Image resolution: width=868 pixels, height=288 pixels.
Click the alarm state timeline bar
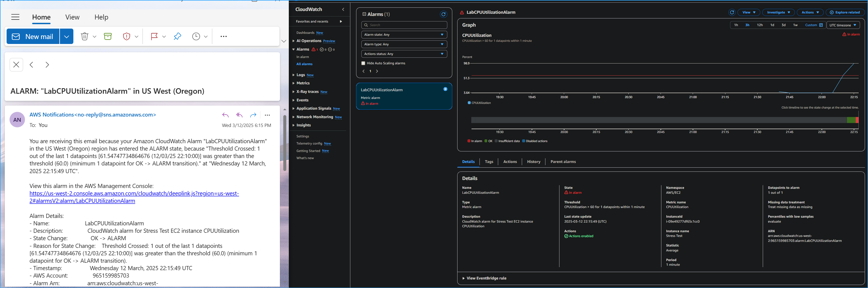[664, 119]
